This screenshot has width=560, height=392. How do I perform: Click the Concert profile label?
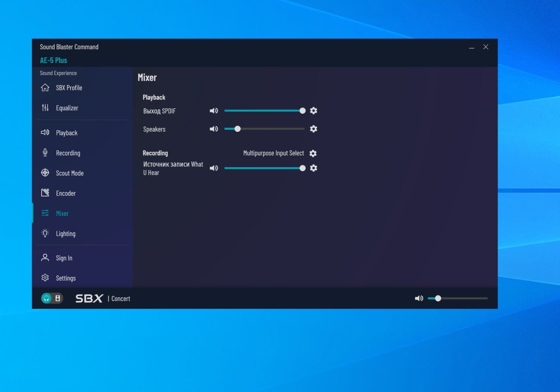coord(121,299)
